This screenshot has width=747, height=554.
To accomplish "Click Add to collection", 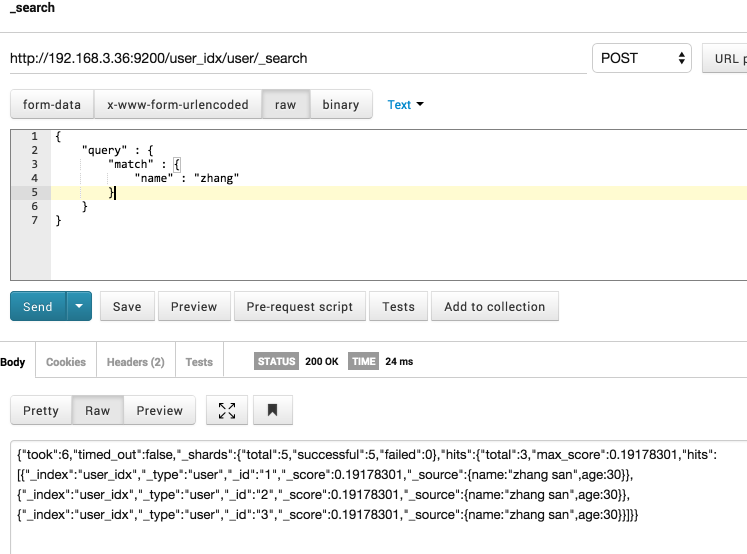I will [x=495, y=306].
